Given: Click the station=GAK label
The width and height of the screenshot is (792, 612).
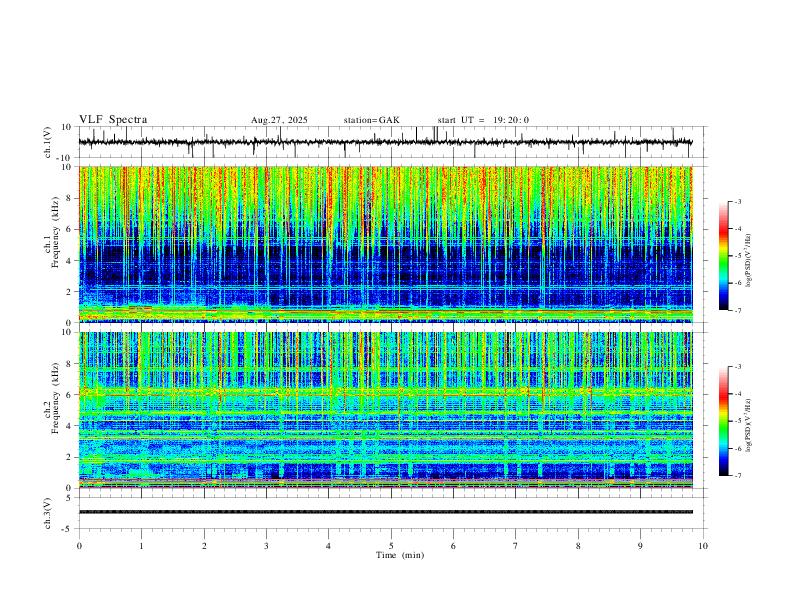Looking at the screenshot, I should click(x=372, y=120).
